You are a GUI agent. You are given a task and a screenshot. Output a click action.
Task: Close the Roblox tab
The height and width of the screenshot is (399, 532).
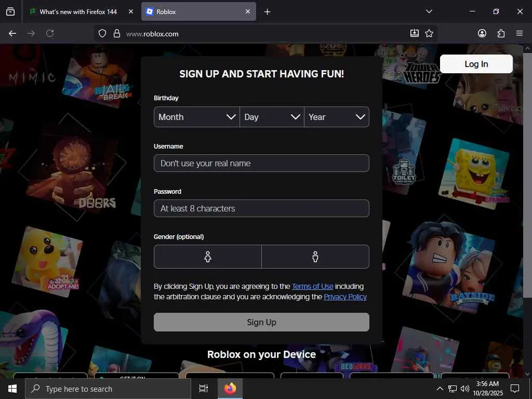248,11
